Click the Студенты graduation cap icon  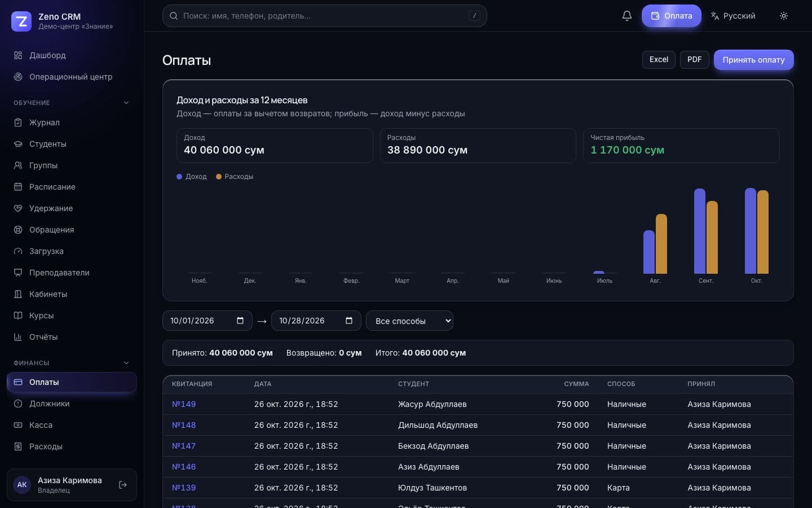(x=18, y=144)
